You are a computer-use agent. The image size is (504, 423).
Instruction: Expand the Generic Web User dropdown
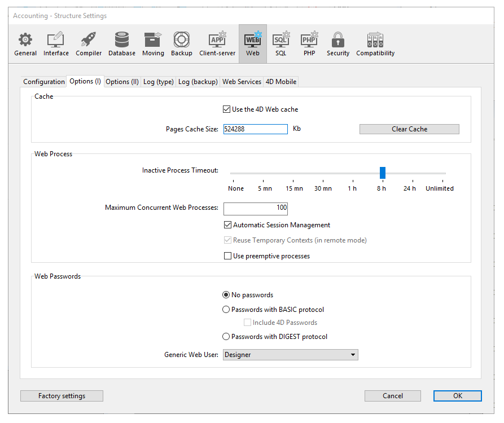(x=291, y=355)
